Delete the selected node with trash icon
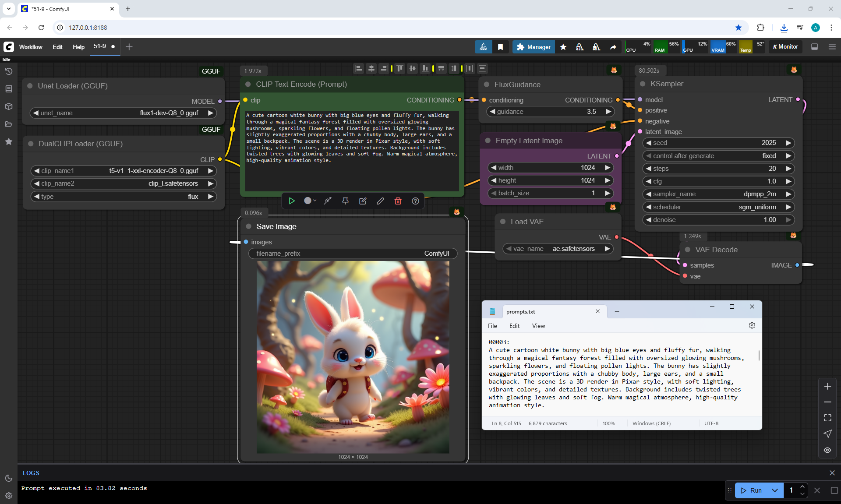Viewport: 841px width, 504px height. point(398,201)
